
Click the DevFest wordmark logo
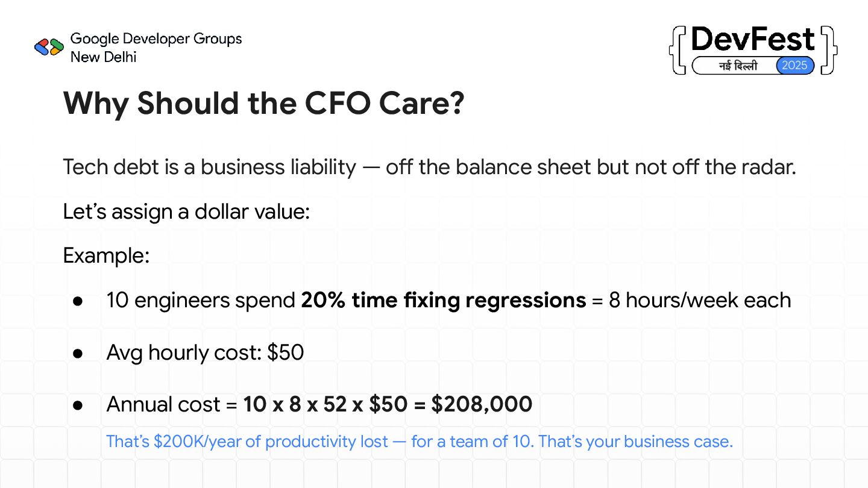753,40
